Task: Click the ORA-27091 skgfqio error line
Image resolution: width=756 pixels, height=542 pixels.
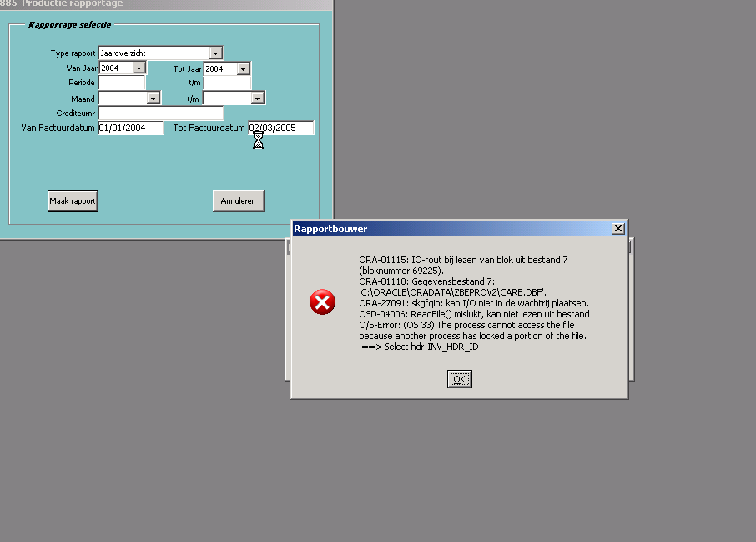Action: click(x=474, y=303)
